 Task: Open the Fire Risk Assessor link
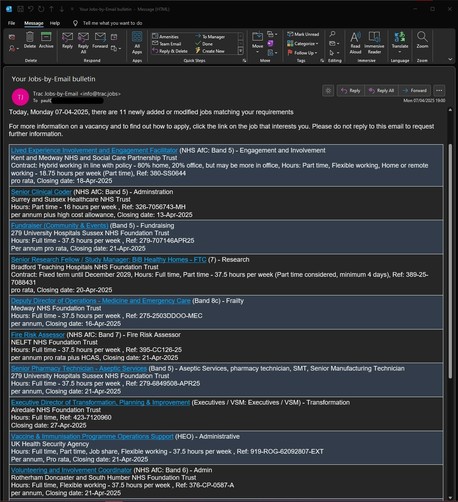coord(38,335)
